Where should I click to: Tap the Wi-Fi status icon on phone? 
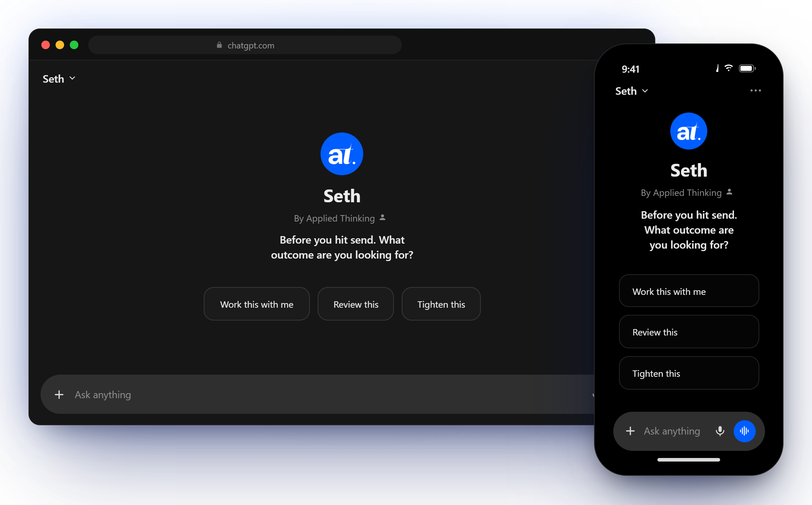[729, 68]
